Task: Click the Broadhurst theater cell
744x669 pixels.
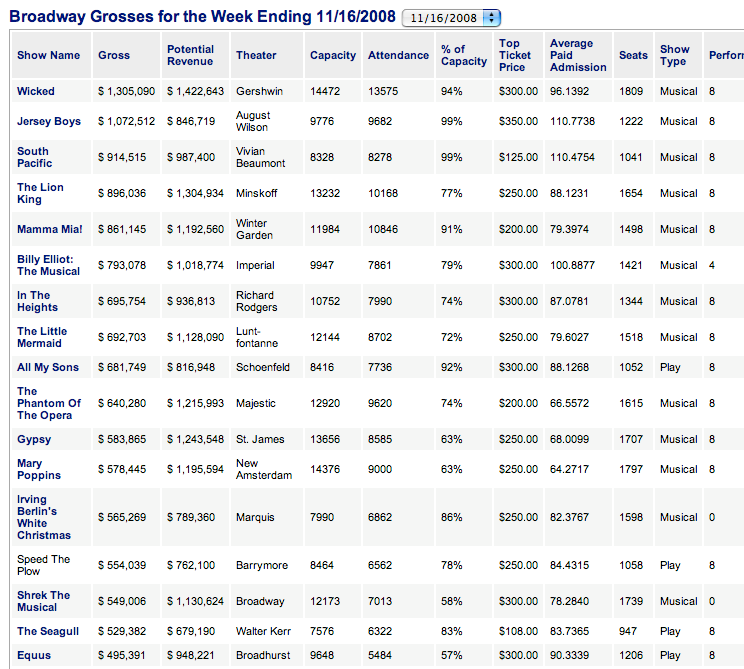Action: (x=263, y=655)
